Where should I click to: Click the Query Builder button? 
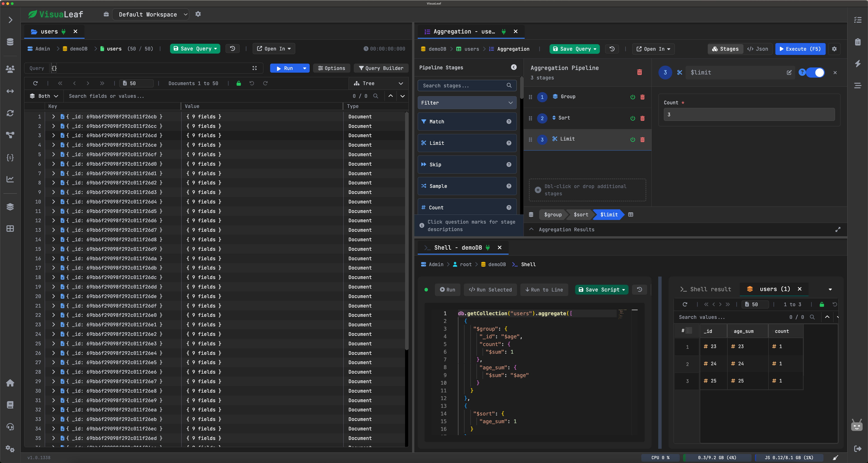[381, 68]
